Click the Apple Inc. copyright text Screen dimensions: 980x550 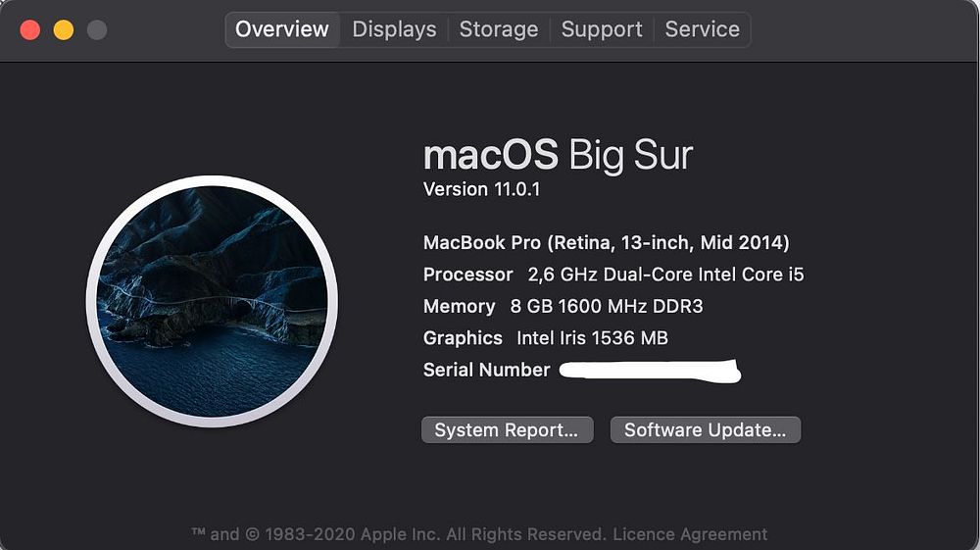(397, 534)
